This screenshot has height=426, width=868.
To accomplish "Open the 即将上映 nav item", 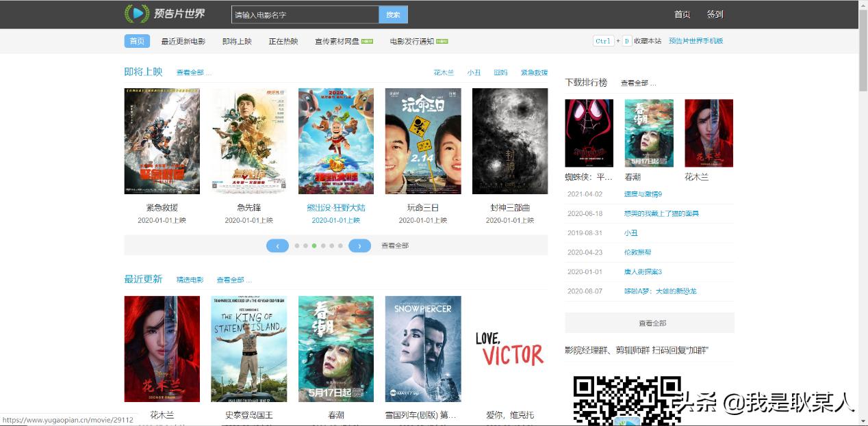I will click(x=237, y=41).
